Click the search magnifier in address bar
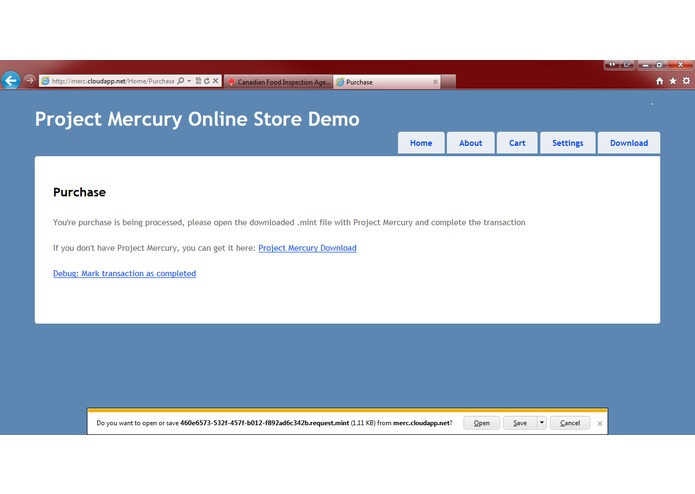The height and width of the screenshot is (494, 695). click(x=180, y=81)
